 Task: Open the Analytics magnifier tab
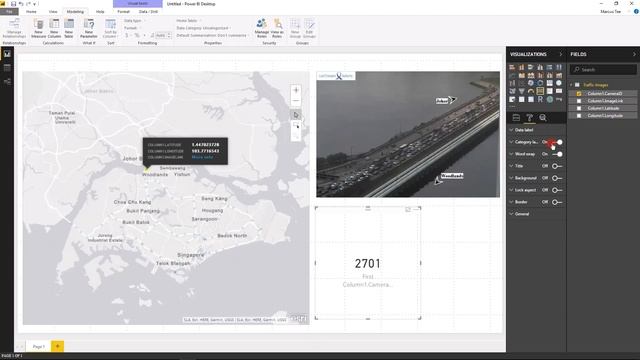click(543, 118)
